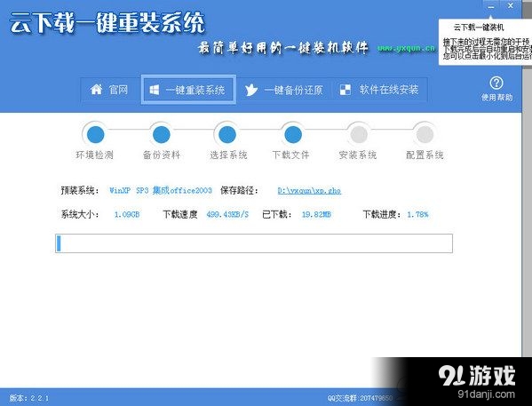Switch to 一键备份还原 tab
The width and height of the screenshot is (532, 406).
(x=283, y=90)
